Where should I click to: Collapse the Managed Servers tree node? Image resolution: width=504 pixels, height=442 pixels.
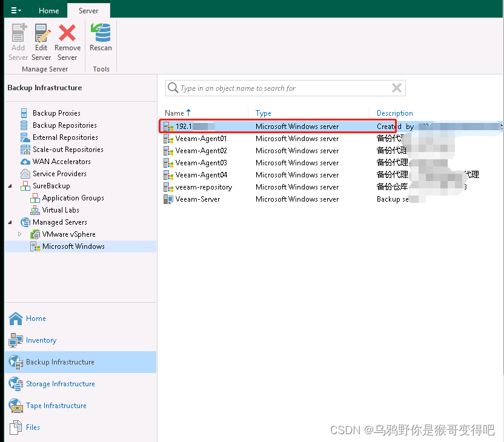[x=10, y=222]
